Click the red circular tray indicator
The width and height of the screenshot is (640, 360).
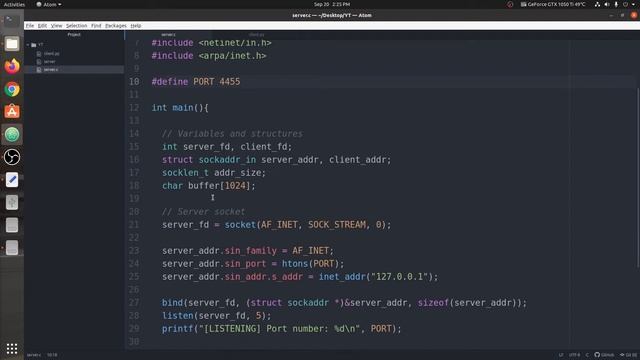[510, 4]
